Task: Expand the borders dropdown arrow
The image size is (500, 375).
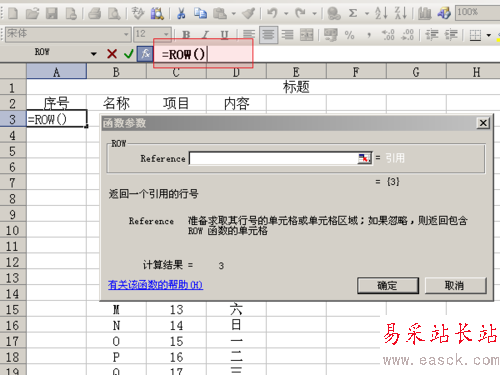Action: [x=489, y=35]
